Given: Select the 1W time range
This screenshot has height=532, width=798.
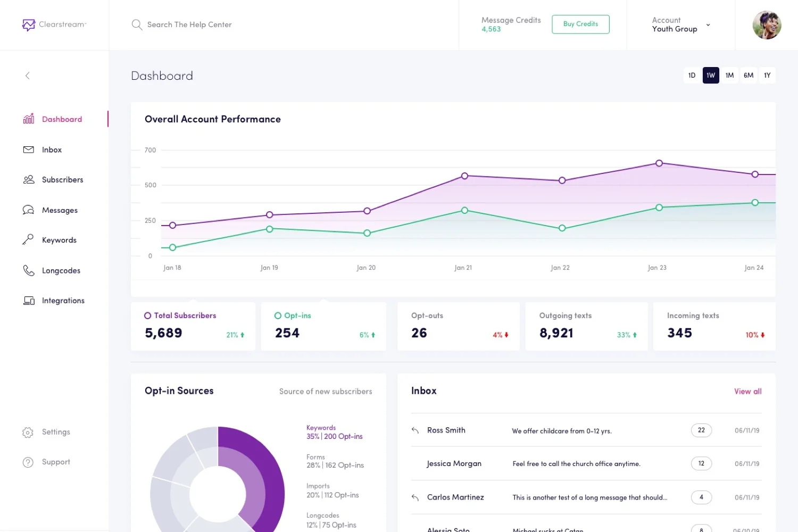Looking at the screenshot, I should coord(711,75).
